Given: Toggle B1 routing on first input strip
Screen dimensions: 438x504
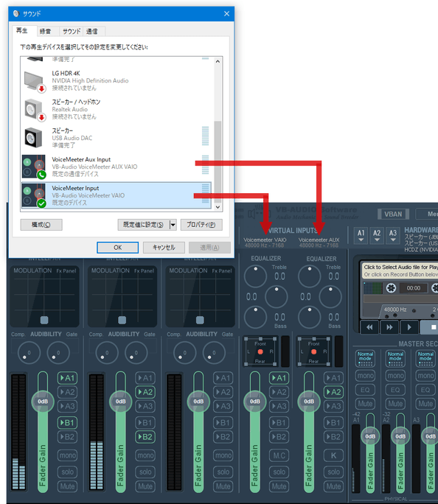Looking at the screenshot, I should (x=67, y=423).
